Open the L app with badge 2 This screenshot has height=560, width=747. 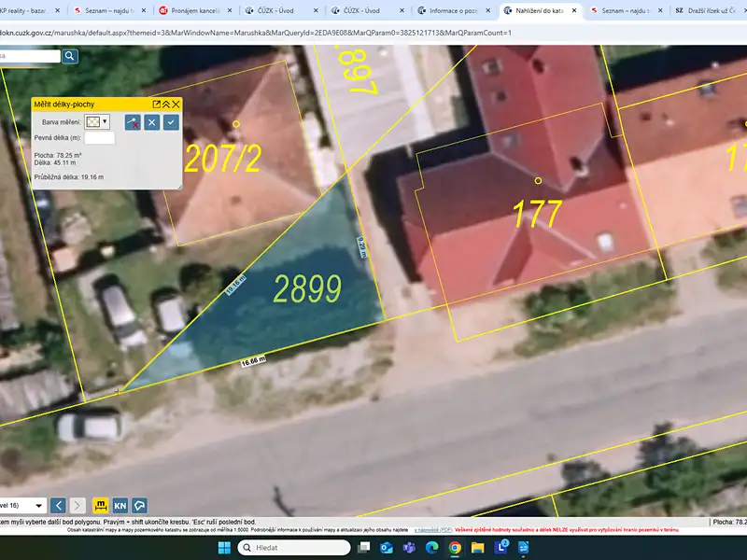pos(500,548)
